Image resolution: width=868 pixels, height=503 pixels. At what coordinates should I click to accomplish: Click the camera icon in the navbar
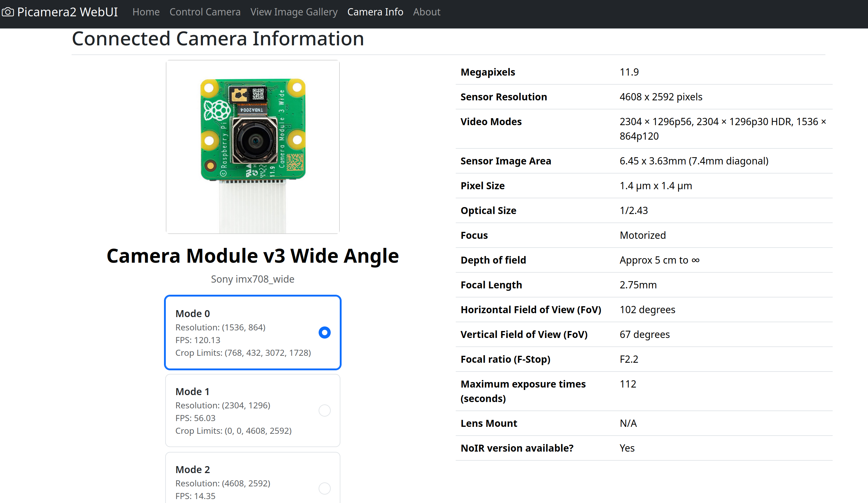click(x=8, y=12)
